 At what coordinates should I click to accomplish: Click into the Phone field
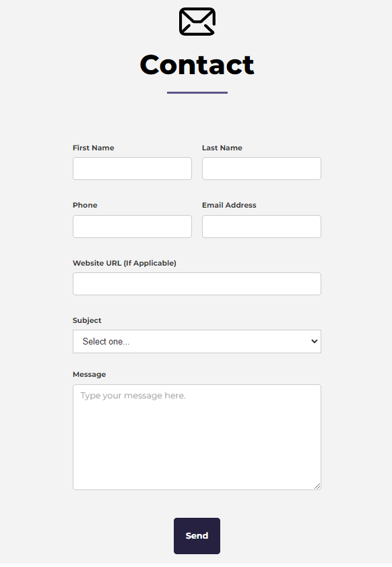[x=132, y=227]
